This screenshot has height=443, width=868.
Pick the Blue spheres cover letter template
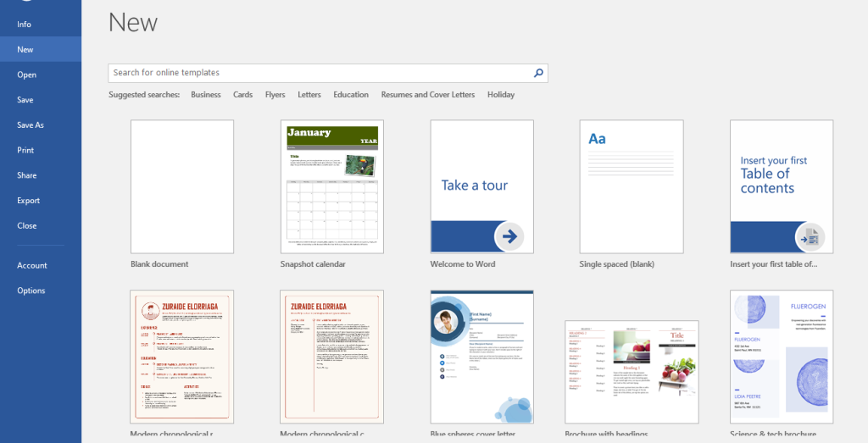481,356
